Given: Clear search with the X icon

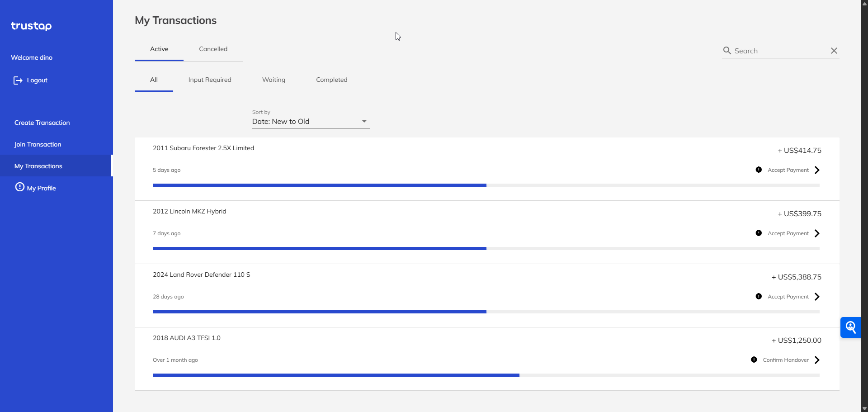Looking at the screenshot, I should (834, 51).
